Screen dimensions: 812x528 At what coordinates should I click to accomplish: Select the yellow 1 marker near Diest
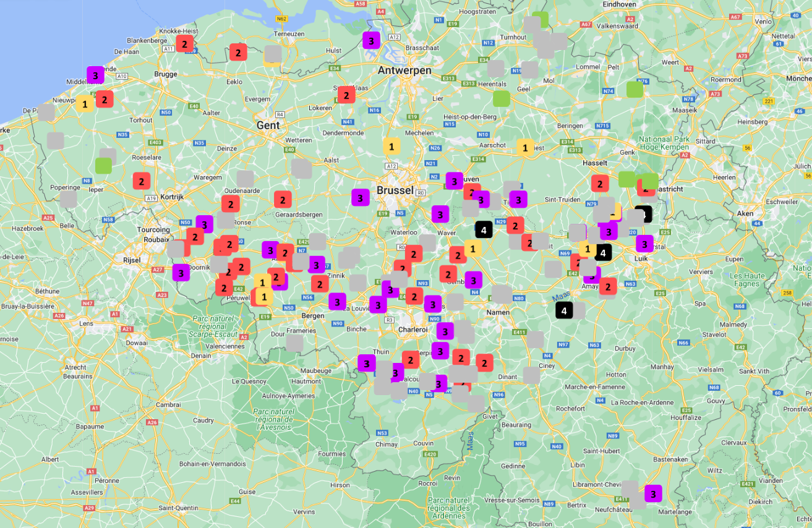[525, 147]
